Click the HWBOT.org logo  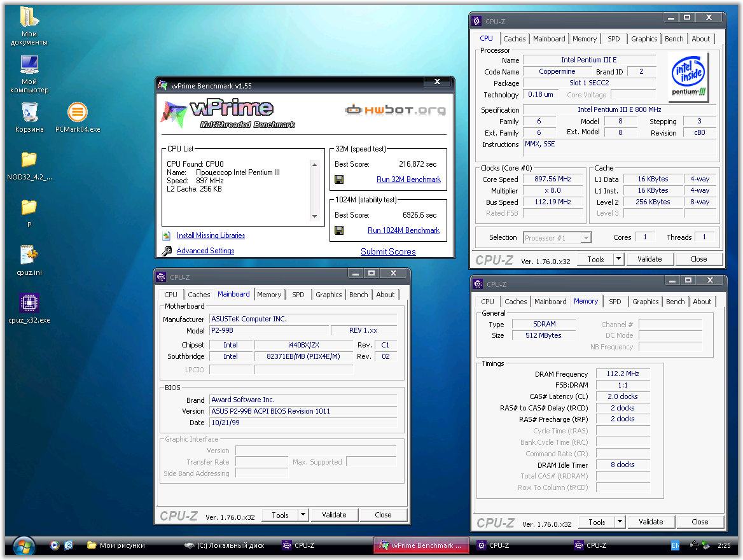(x=396, y=110)
